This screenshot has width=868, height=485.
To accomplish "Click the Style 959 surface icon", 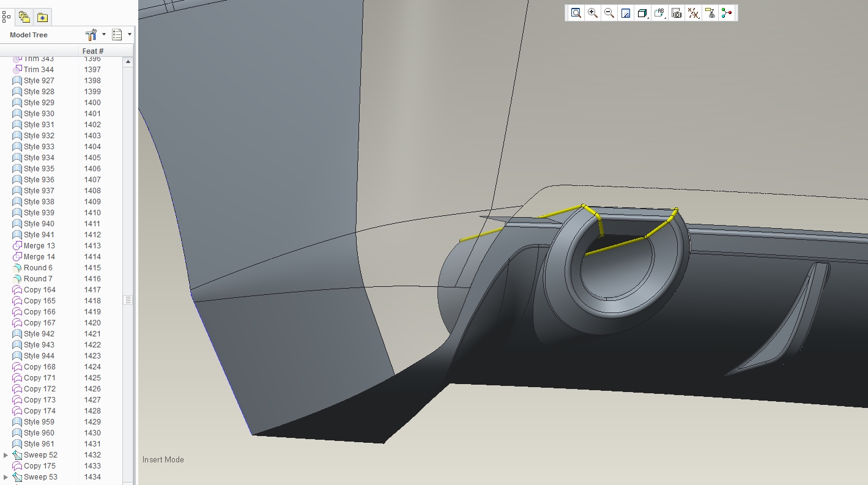I will tap(17, 422).
